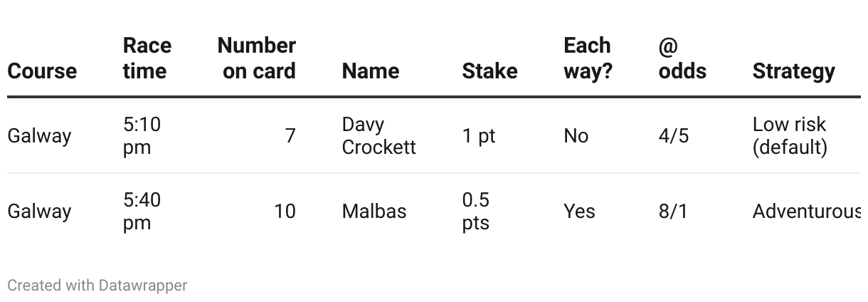
Task: Click the @ odds column header
Action: pyautogui.click(x=682, y=58)
